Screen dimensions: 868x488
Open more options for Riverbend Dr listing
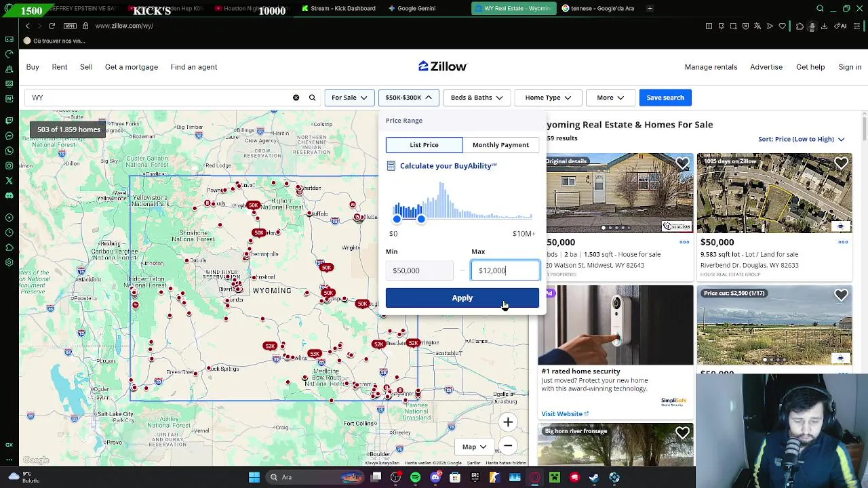coord(843,242)
